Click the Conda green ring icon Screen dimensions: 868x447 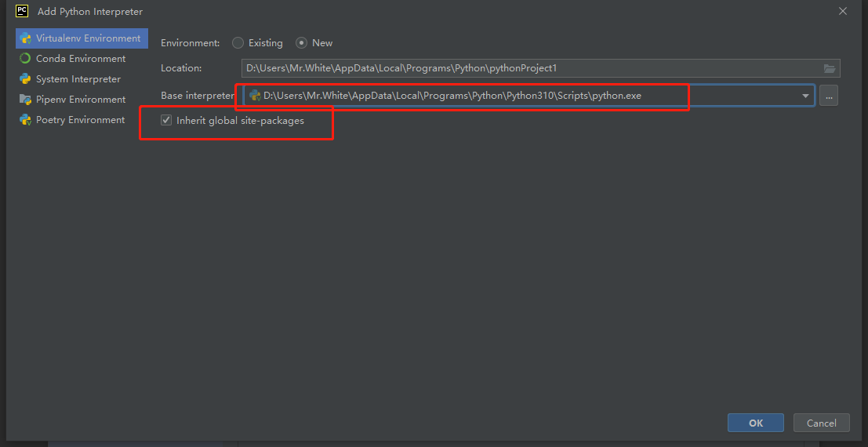click(x=25, y=59)
